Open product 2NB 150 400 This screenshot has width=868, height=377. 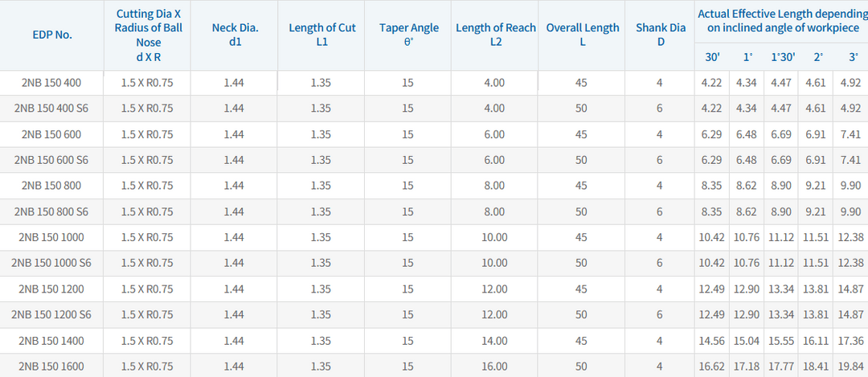click(x=51, y=83)
